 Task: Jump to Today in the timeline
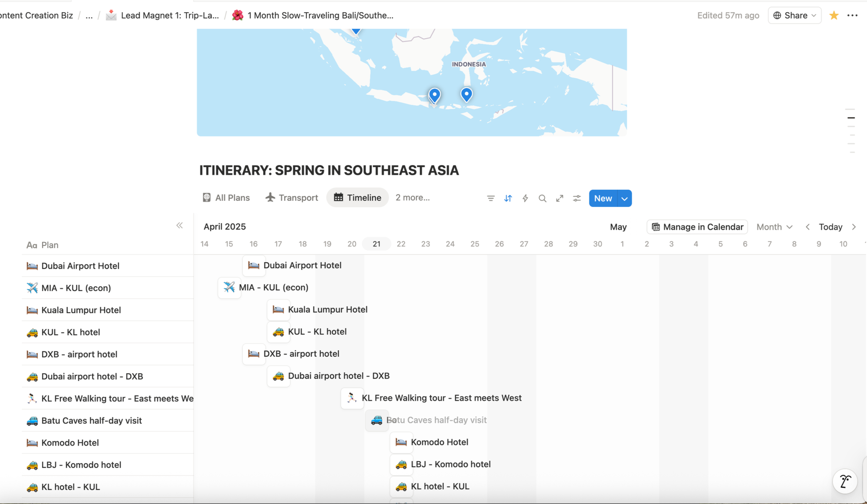click(830, 227)
